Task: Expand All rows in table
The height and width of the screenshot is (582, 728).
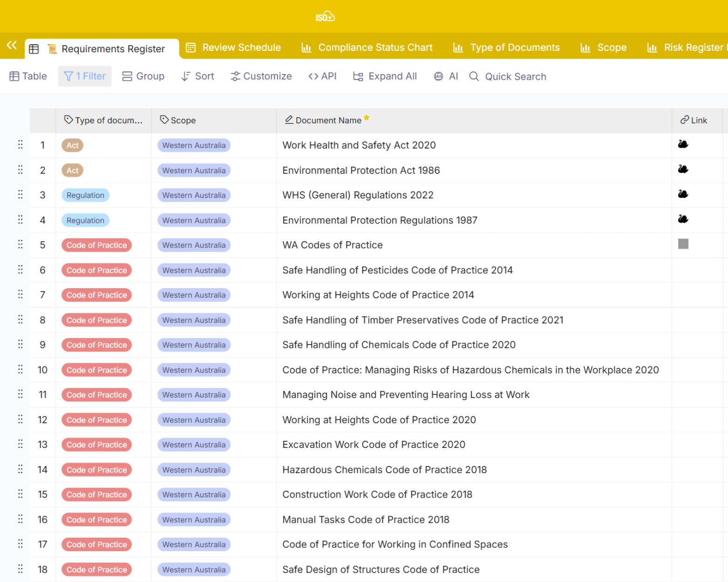Action: (x=385, y=76)
